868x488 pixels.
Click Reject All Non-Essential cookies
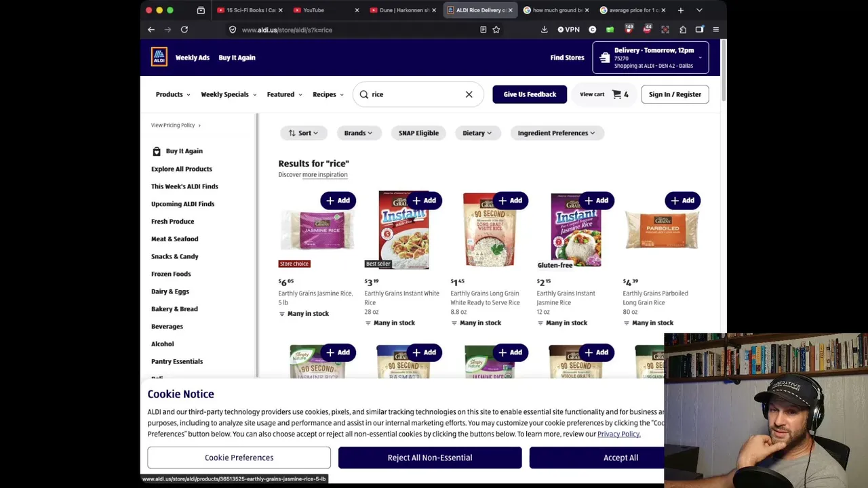pos(430,457)
